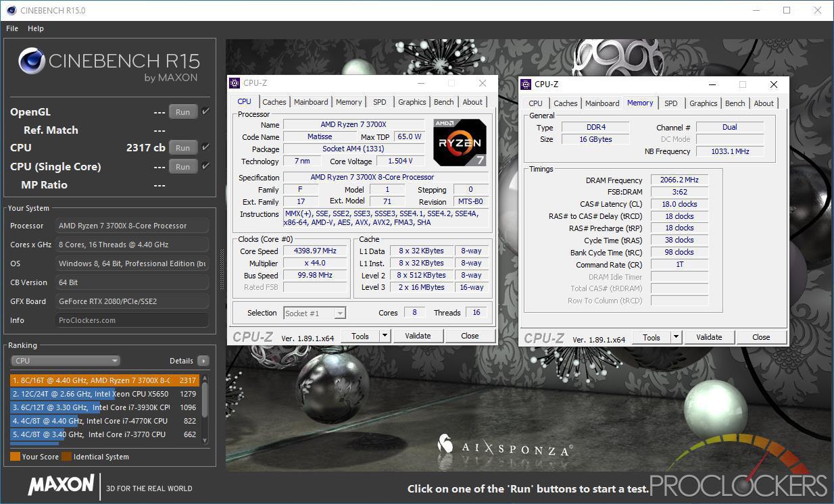This screenshot has height=504, width=834.
Task: Run the CPU (Single Core) test
Action: pos(183,166)
